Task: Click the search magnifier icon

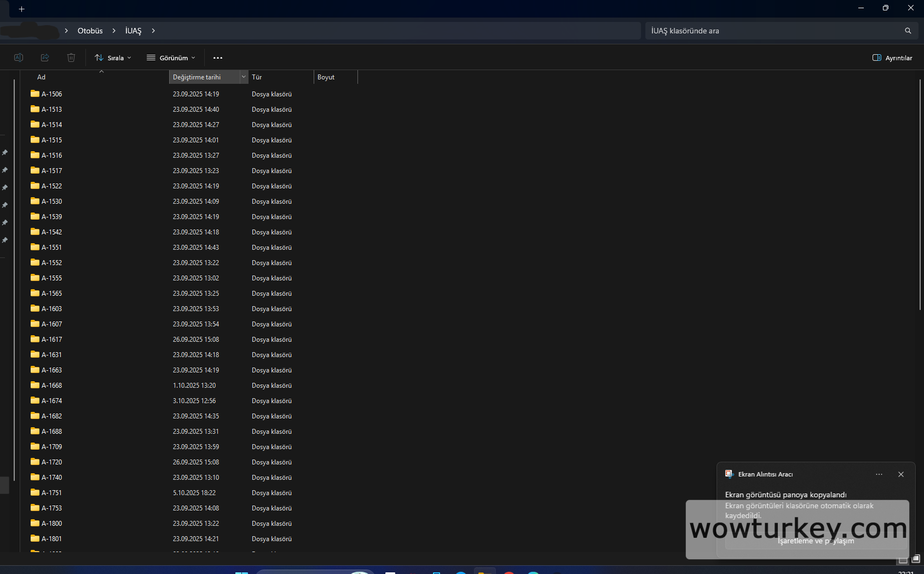Action: (908, 31)
